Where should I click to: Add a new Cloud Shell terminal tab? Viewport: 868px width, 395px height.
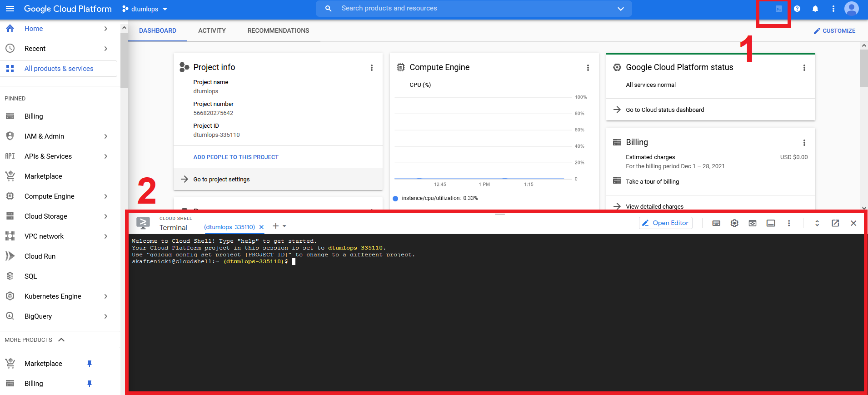point(275,226)
